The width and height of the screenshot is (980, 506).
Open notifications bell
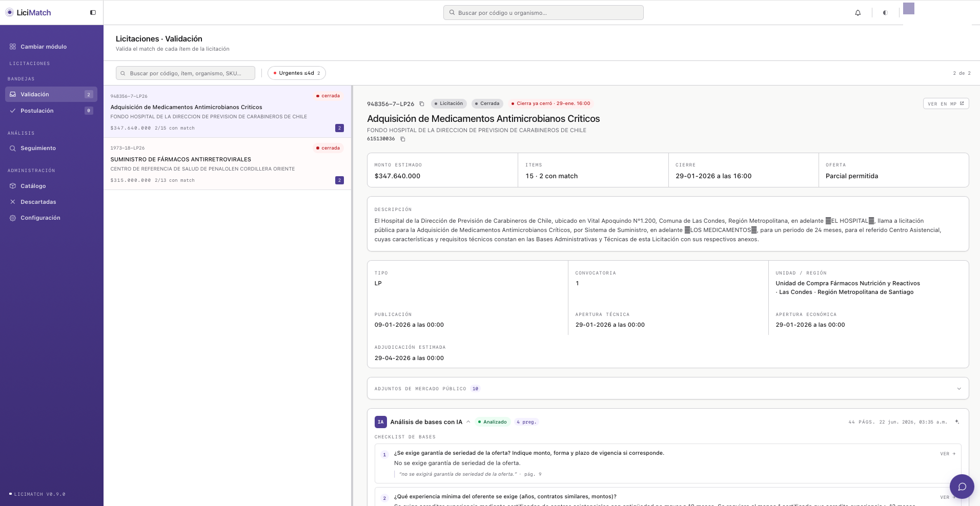(x=857, y=13)
